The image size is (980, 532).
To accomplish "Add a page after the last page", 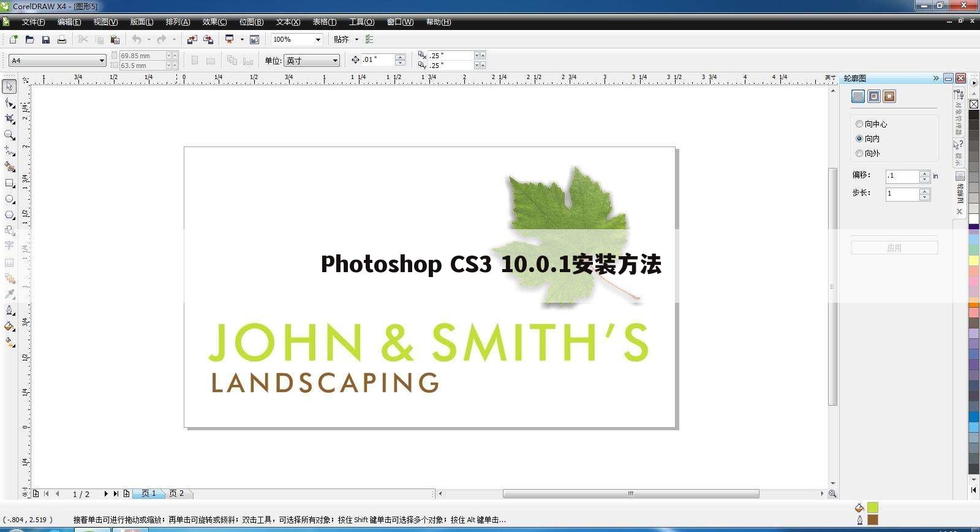I will click(126, 493).
